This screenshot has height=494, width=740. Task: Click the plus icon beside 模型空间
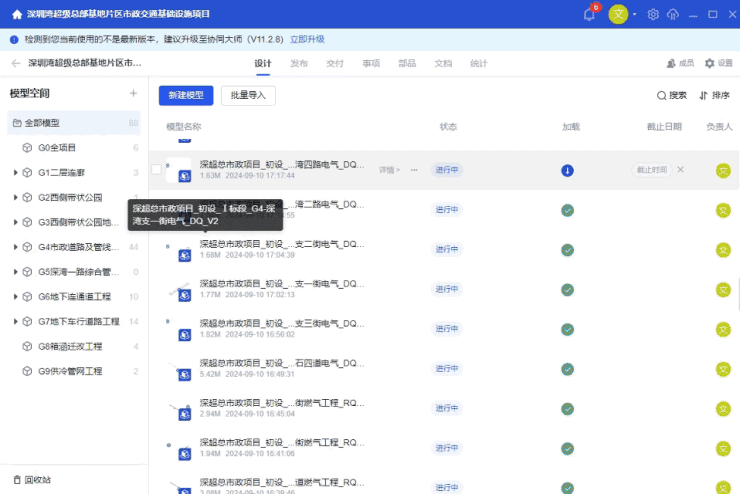coord(133,93)
